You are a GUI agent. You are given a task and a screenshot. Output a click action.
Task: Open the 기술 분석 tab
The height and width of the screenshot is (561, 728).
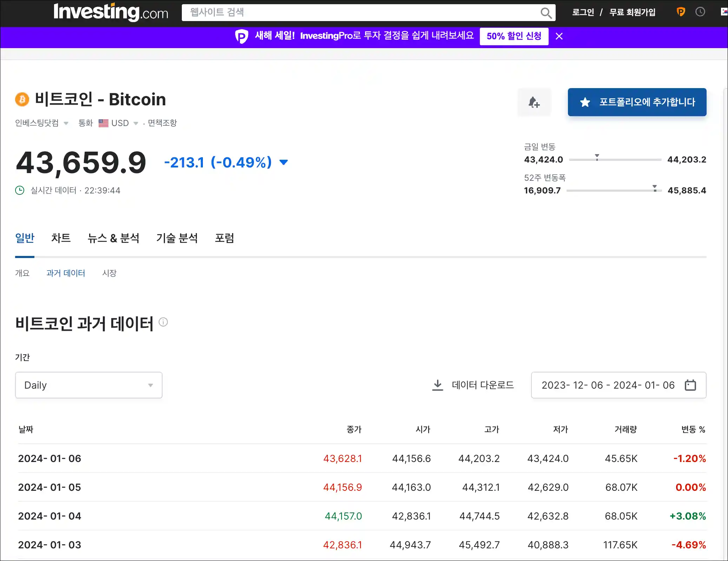177,238
